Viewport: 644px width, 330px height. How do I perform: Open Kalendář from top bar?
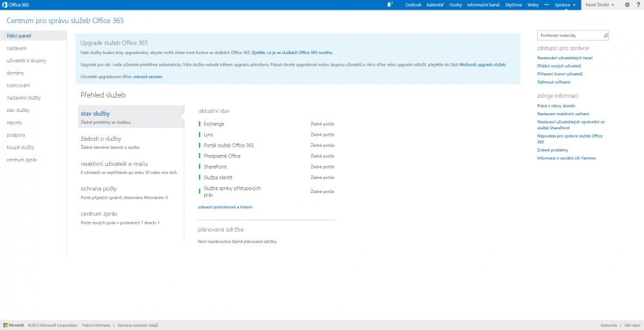click(435, 5)
